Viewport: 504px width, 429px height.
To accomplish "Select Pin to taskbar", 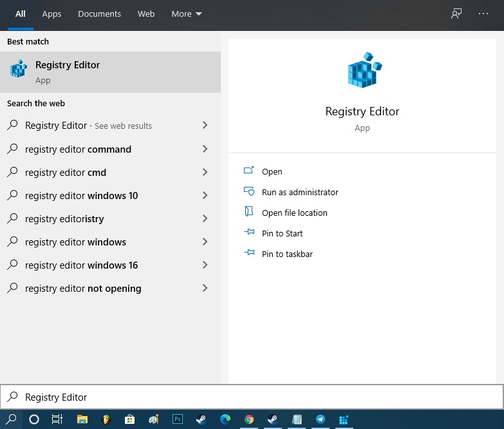I will [287, 254].
